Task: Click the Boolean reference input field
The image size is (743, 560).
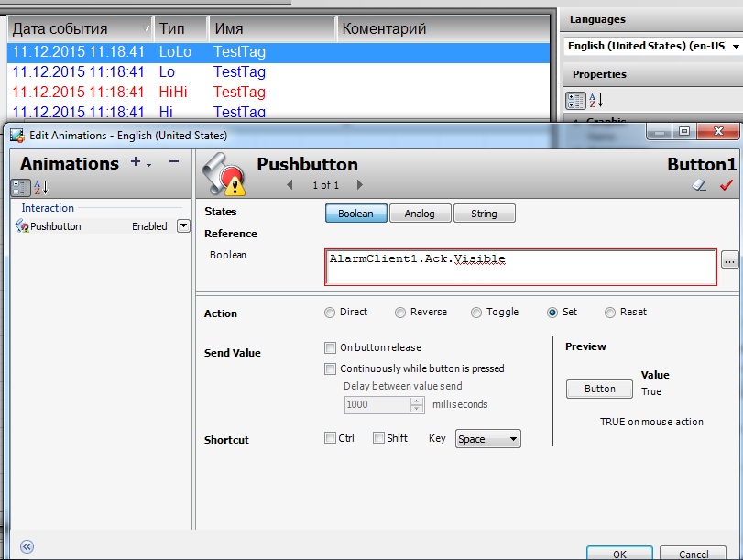Action: [x=520, y=267]
